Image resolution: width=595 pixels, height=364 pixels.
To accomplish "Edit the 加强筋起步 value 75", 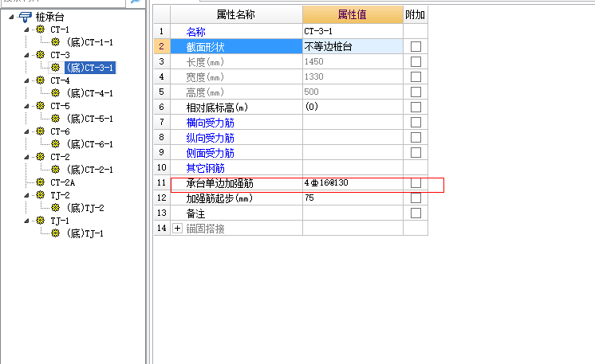I will point(353,198).
